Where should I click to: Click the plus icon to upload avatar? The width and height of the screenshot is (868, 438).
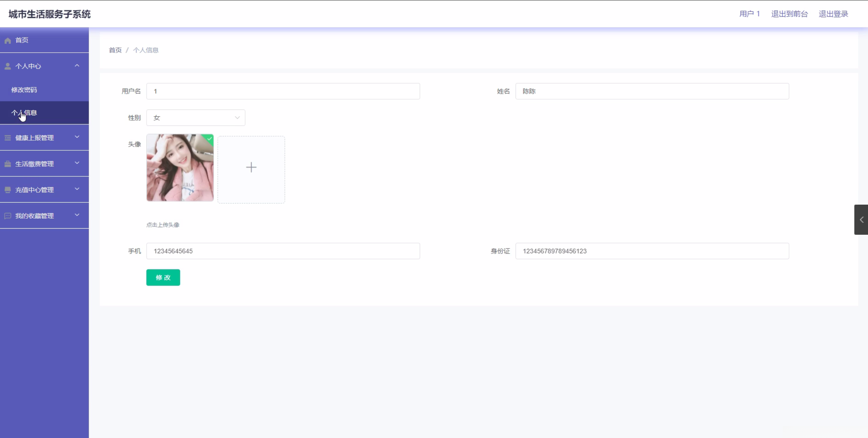pyautogui.click(x=251, y=167)
